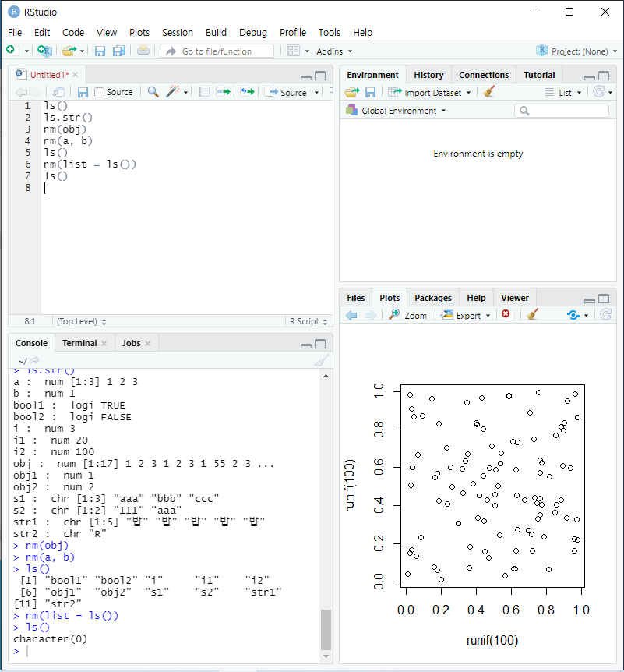Open the plot Export dropdown
Viewport: 624px width, 672px height.
(x=466, y=316)
